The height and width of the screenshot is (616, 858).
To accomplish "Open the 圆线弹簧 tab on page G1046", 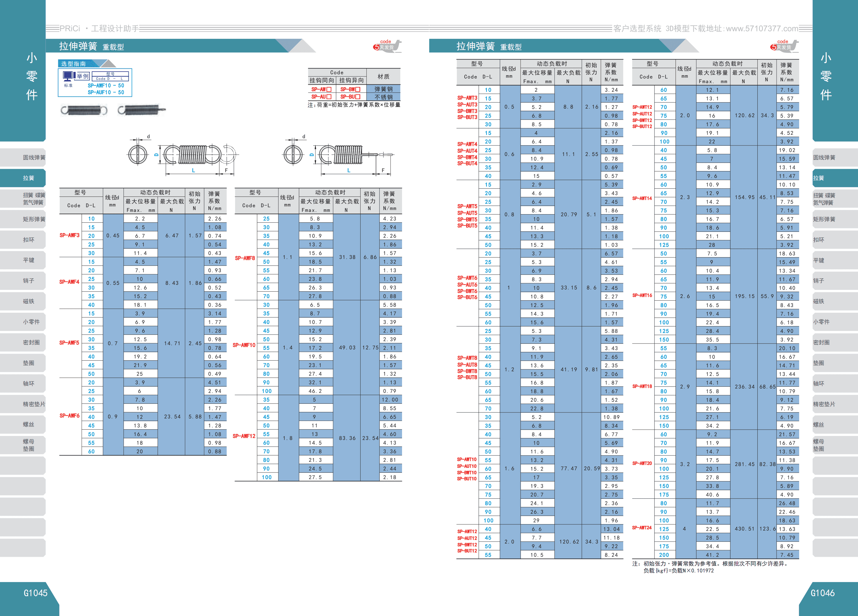I will click(x=835, y=157).
